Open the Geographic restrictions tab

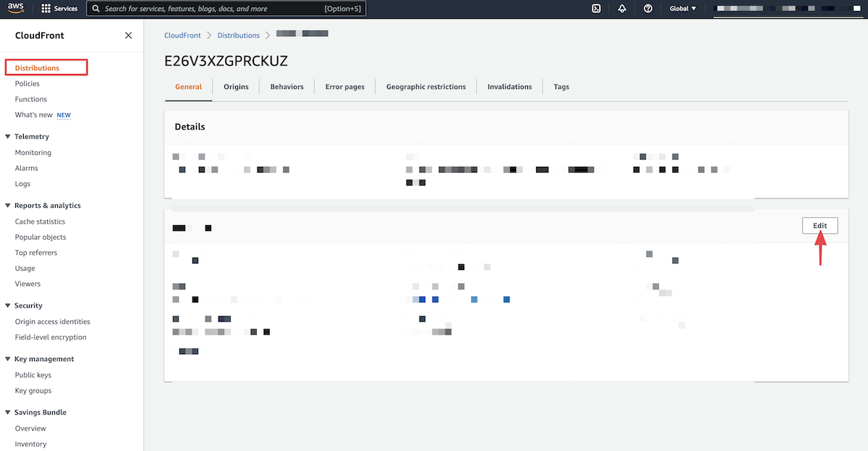pos(426,87)
